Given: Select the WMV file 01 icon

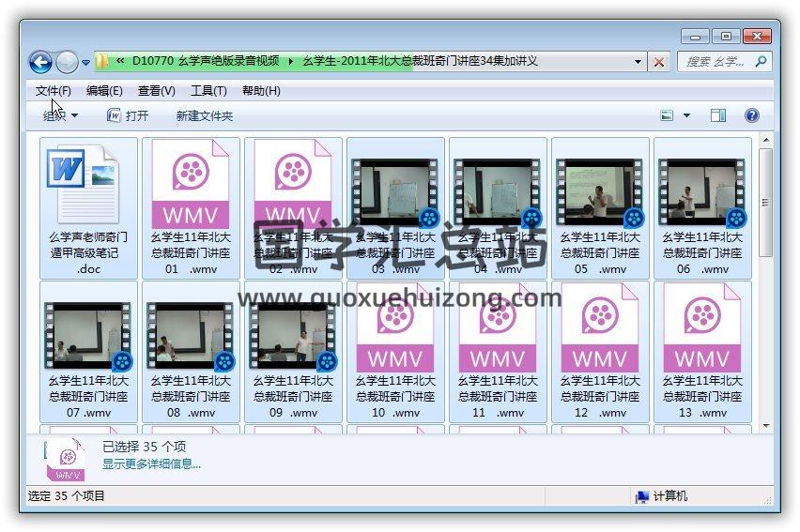Looking at the screenshot, I should click(x=191, y=184).
